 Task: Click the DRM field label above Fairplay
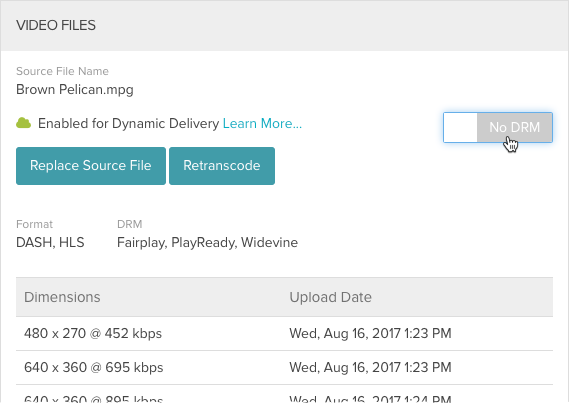[x=130, y=224]
